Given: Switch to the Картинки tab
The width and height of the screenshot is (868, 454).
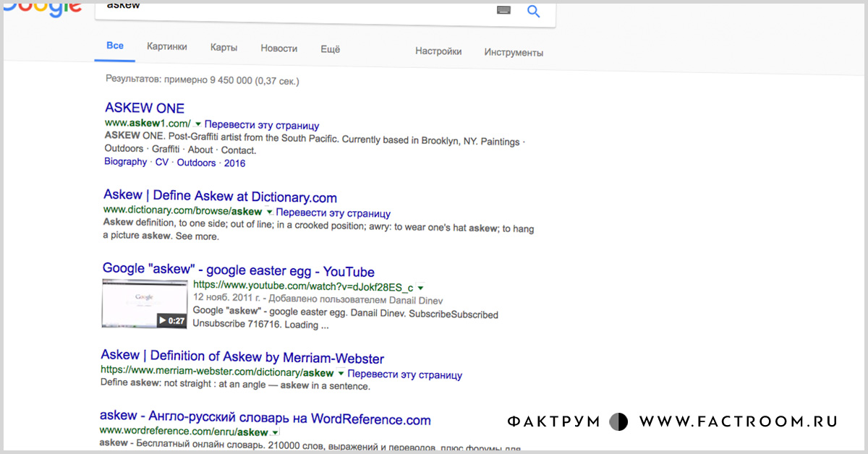Looking at the screenshot, I should [x=166, y=47].
